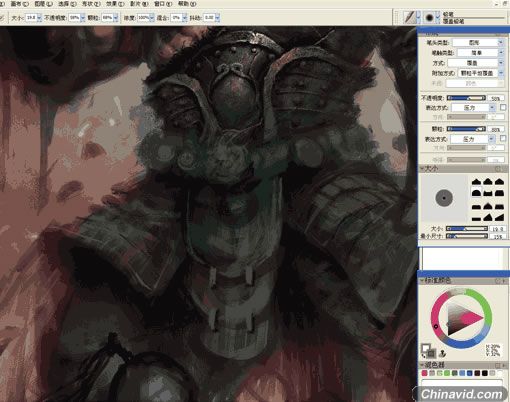Viewport: 510px width, 402px height.
Task: Choose the dark green mixer swatch
Action: (x=455, y=373)
